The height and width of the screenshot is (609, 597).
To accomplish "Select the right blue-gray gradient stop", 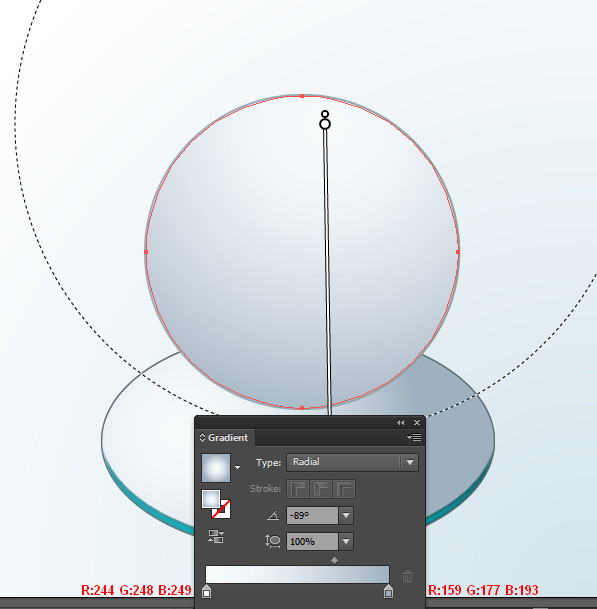I will point(388,592).
